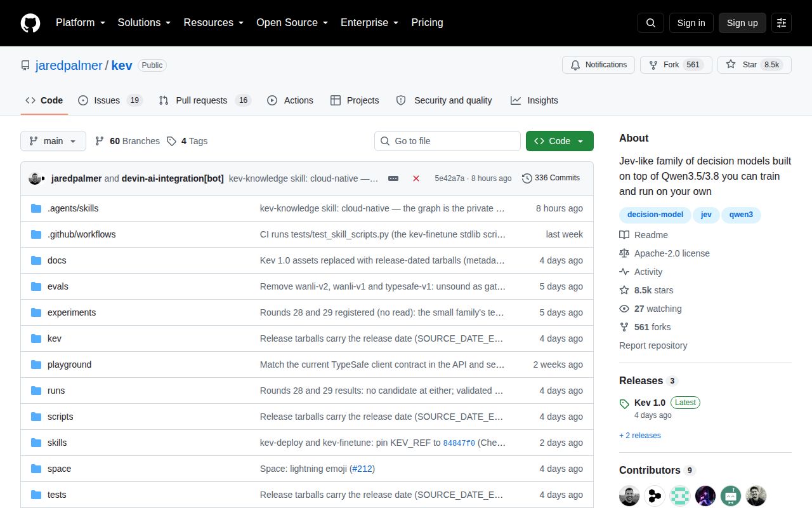Click the search magnifier icon
This screenshot has width=812, height=508.
point(651,23)
